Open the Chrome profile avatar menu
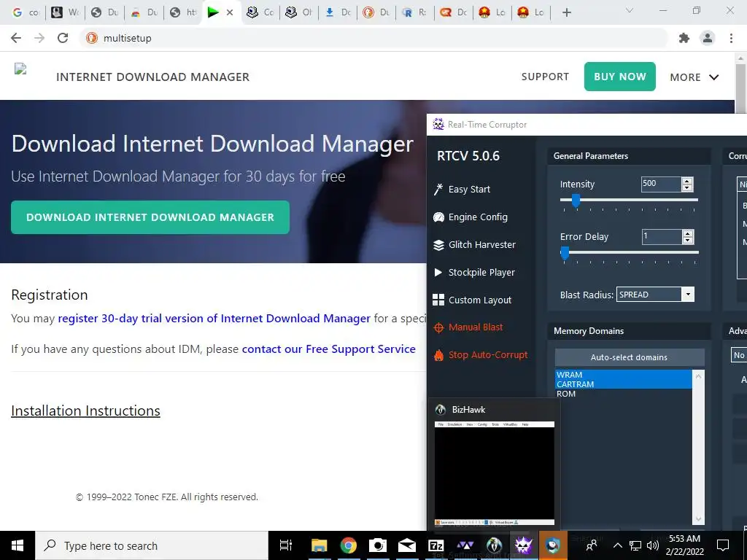 tap(708, 38)
